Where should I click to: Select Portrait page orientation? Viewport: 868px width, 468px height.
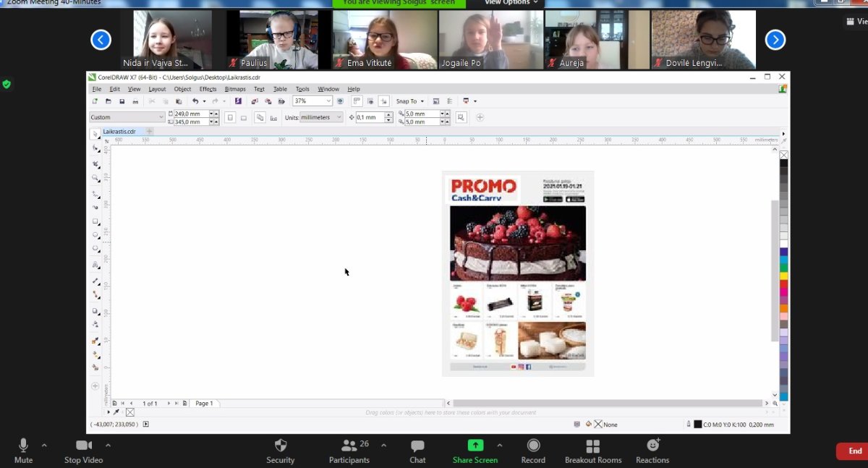click(x=231, y=117)
